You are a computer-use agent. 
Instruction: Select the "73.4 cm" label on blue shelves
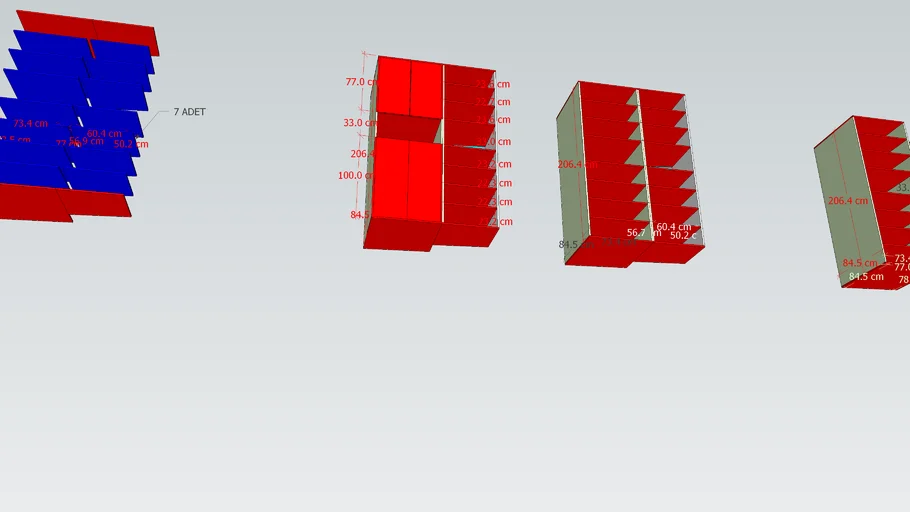30,124
